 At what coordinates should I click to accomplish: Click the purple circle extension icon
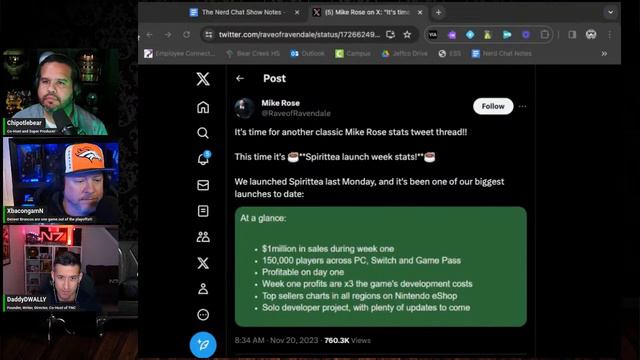tap(526, 35)
